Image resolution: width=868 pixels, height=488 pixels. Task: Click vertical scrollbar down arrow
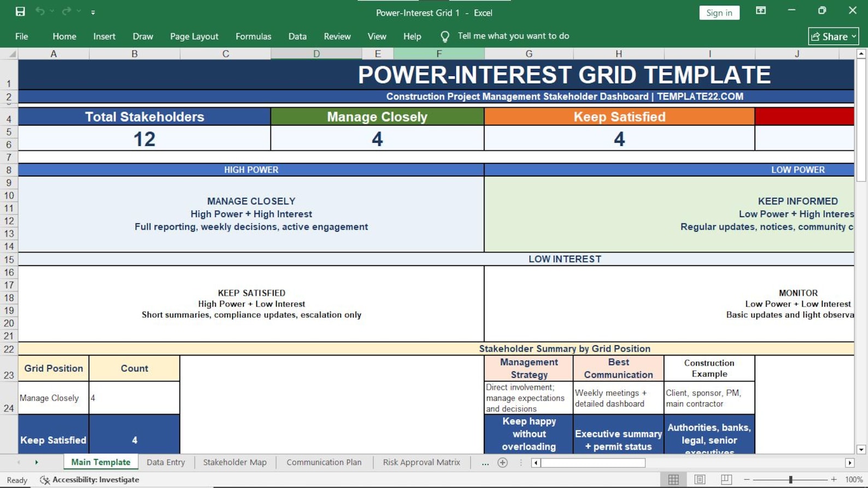pyautogui.click(x=861, y=450)
